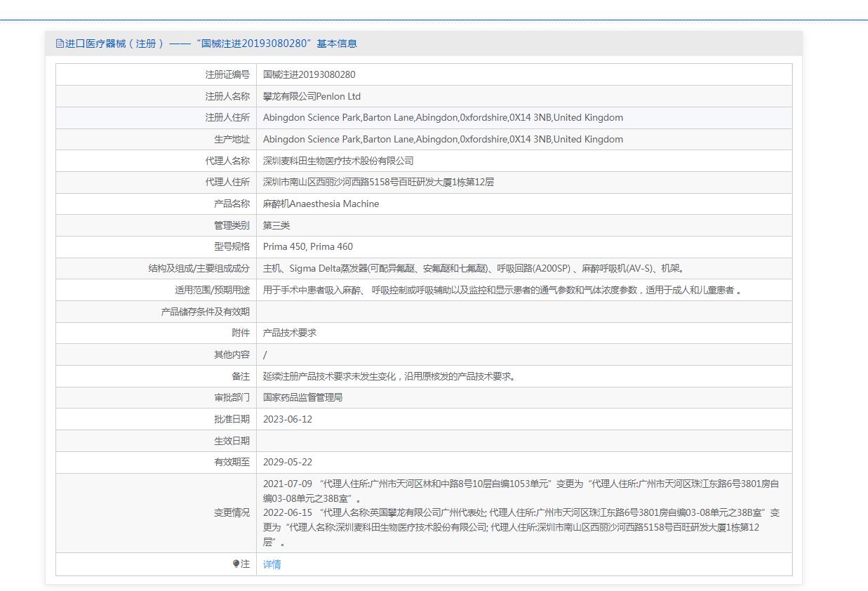
Task: Click the document icon in the header
Action: coord(60,44)
